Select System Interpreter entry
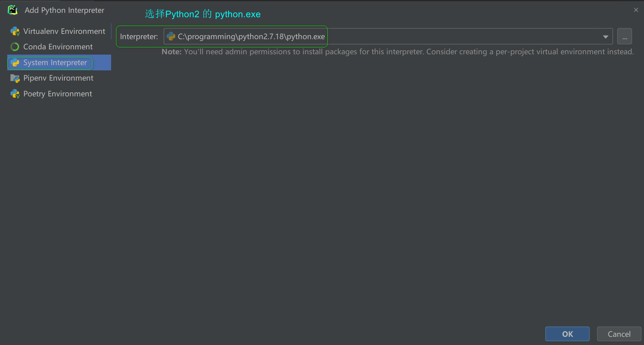Viewport: 644px width, 345px height. pyautogui.click(x=59, y=62)
